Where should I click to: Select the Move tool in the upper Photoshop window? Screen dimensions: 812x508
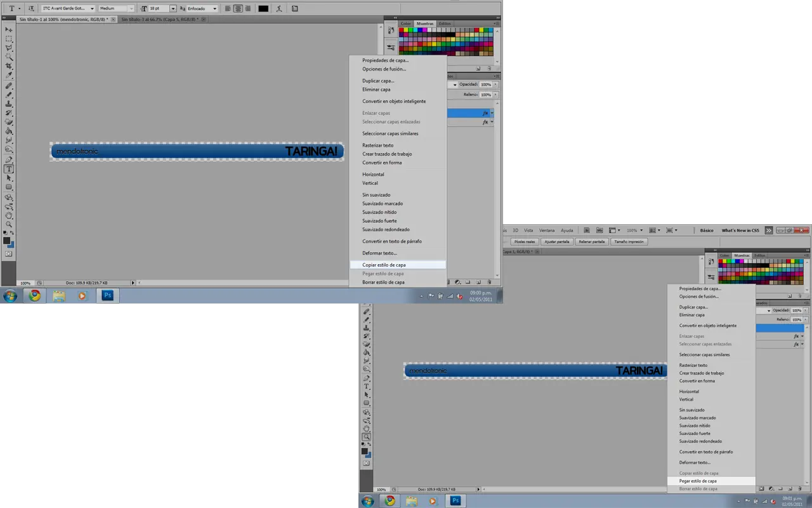tap(9, 29)
